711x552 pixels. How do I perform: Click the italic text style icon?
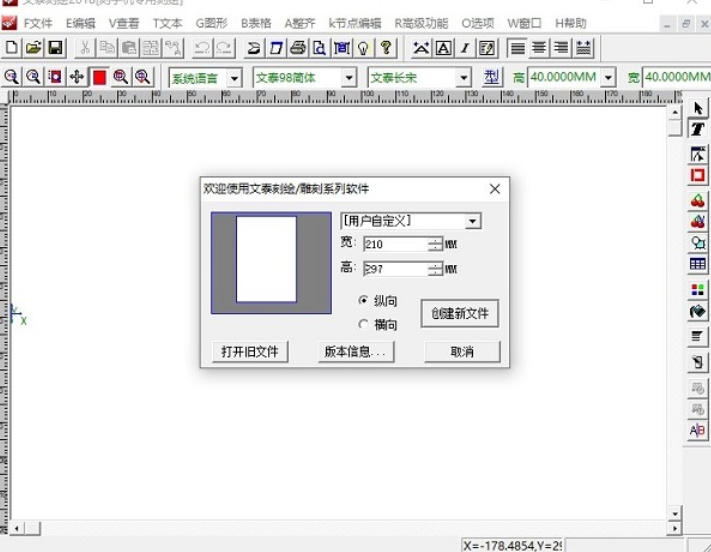[465, 48]
